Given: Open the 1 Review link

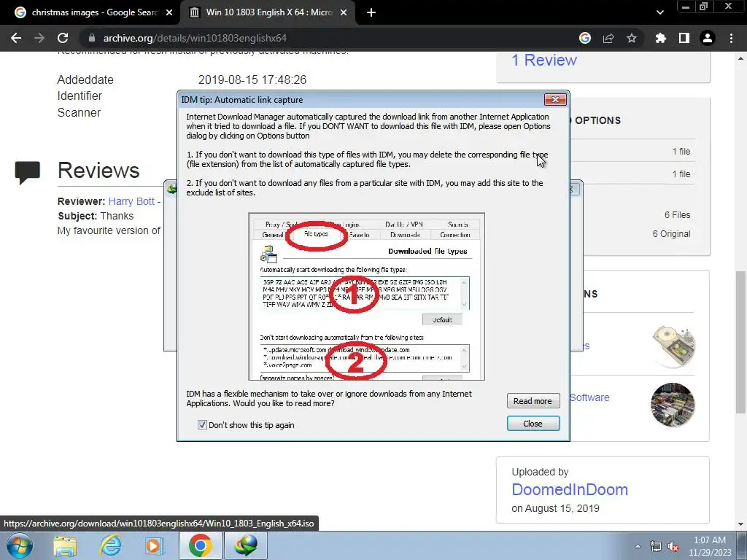Looking at the screenshot, I should point(544,60).
